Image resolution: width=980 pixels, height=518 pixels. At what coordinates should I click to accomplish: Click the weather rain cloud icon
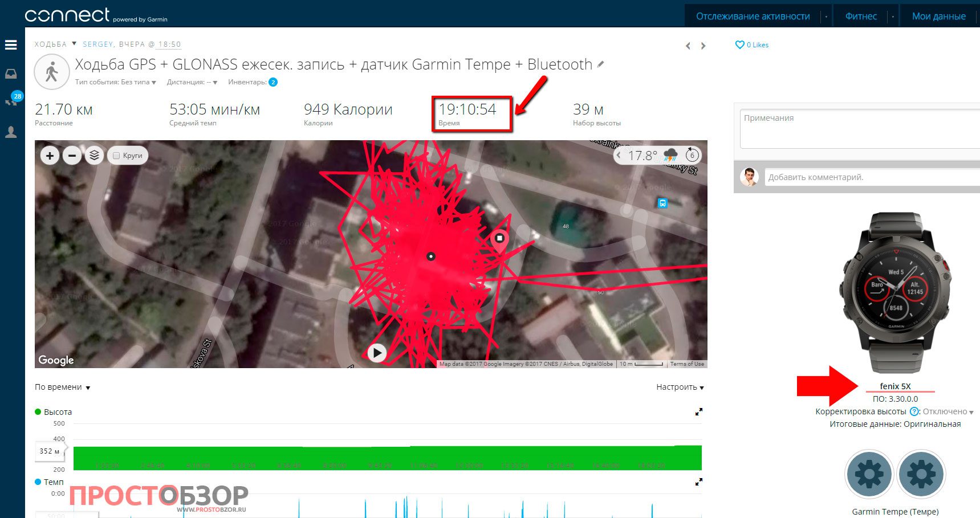click(671, 155)
